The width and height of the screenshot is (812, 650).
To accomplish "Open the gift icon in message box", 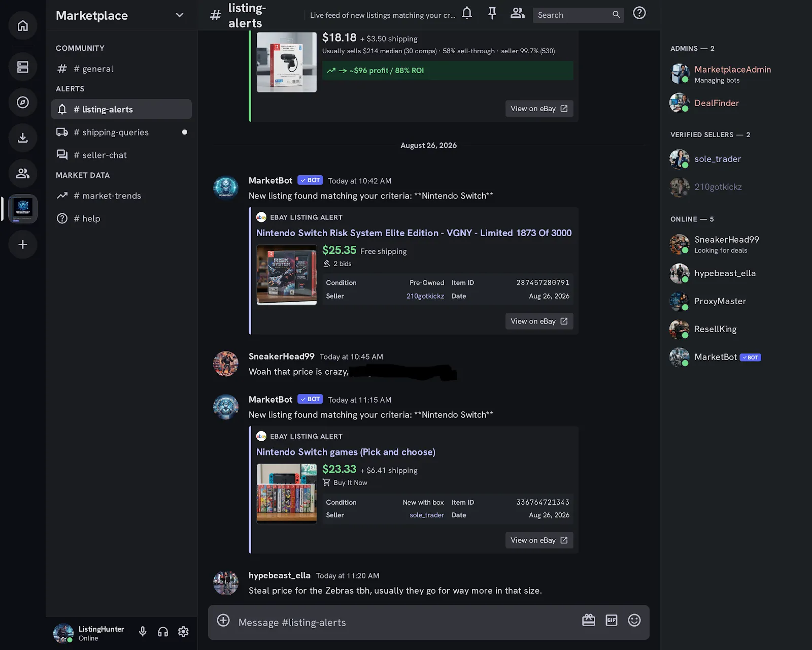I will click(589, 621).
